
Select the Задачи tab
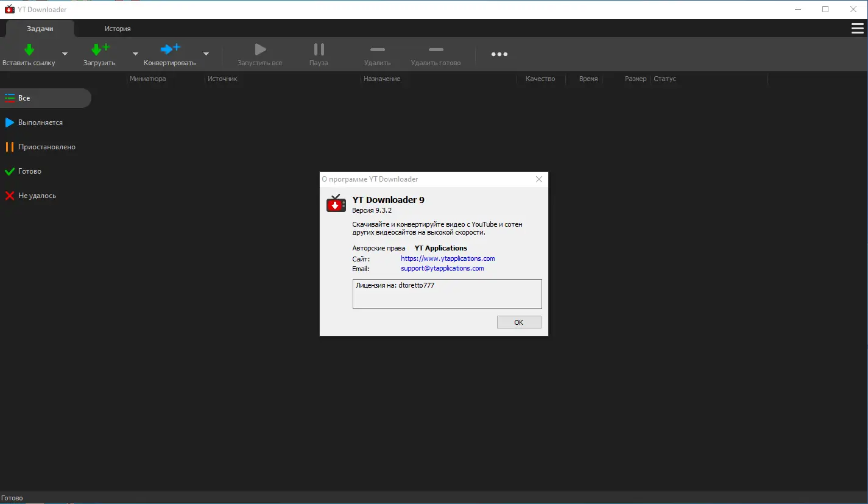[x=40, y=28]
